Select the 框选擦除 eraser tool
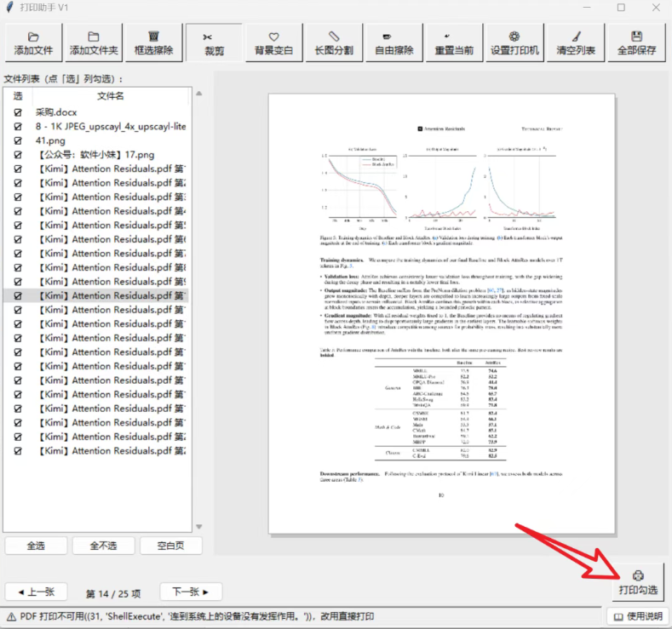This screenshot has width=672, height=629. click(x=154, y=43)
